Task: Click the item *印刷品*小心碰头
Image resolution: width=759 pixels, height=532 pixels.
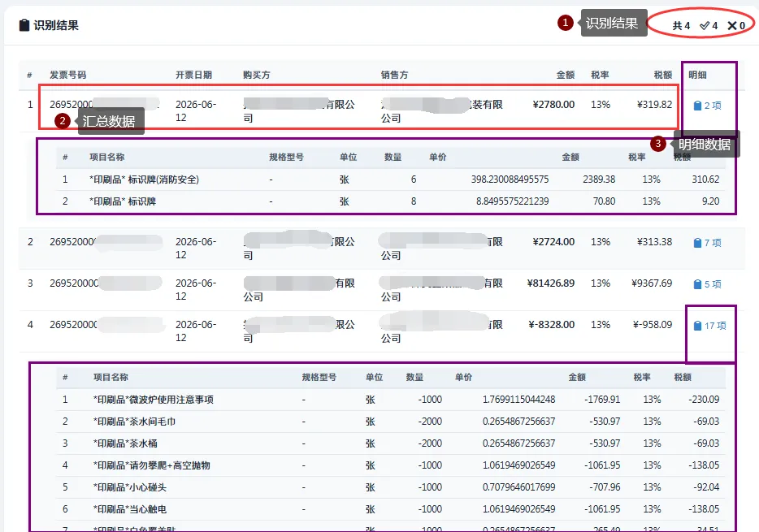Action: (x=130, y=487)
